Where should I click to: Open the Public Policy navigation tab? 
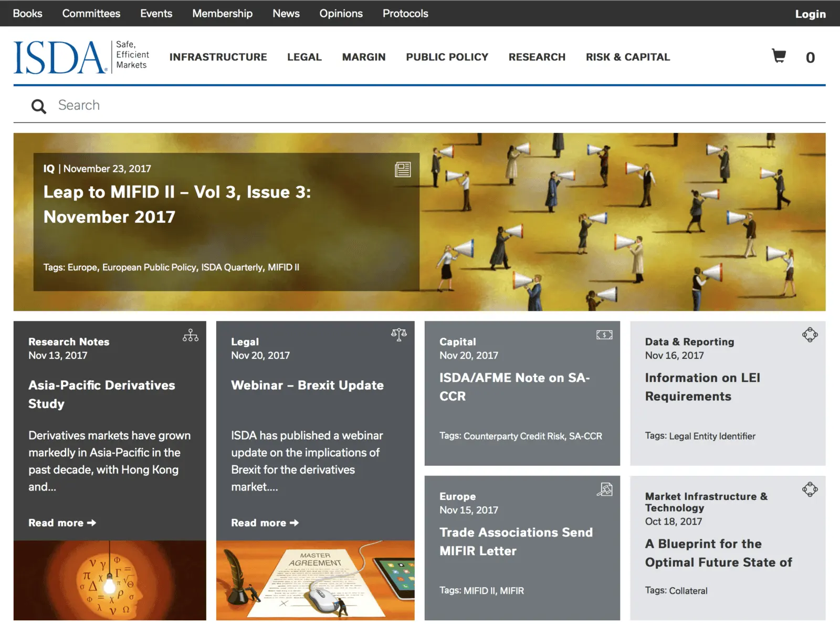[x=447, y=57]
